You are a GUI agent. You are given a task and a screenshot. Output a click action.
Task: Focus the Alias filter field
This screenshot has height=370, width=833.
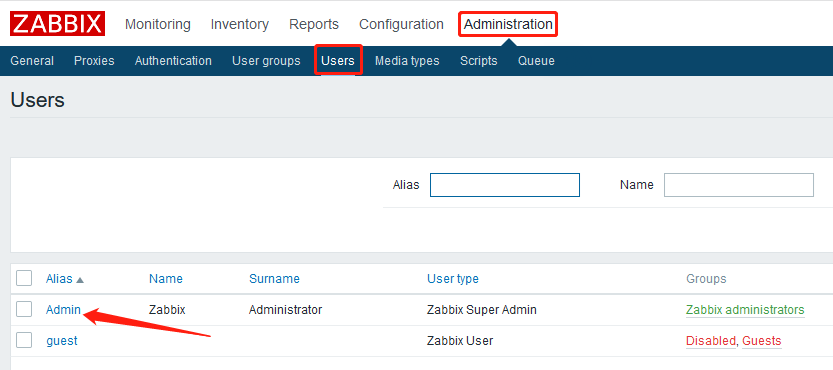[x=505, y=185]
